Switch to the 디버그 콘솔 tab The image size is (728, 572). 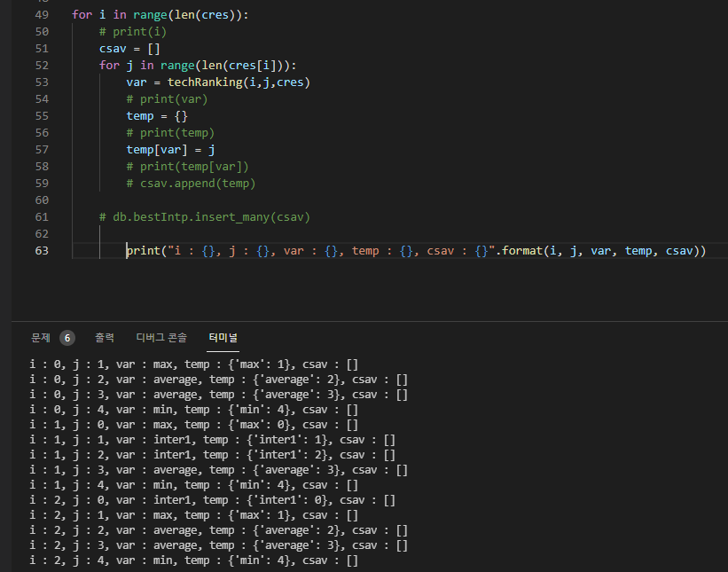click(x=161, y=338)
